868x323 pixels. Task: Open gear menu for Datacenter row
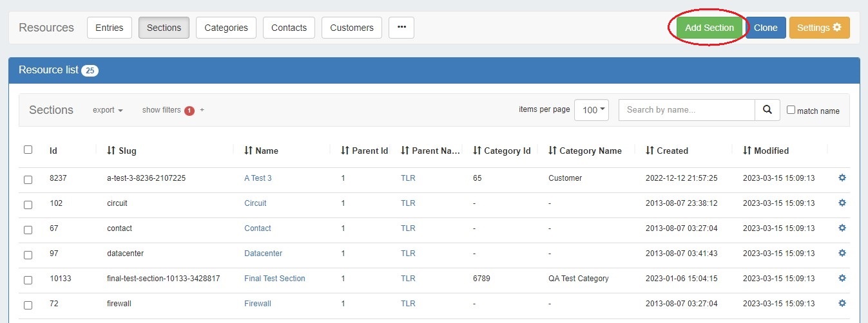click(x=842, y=253)
